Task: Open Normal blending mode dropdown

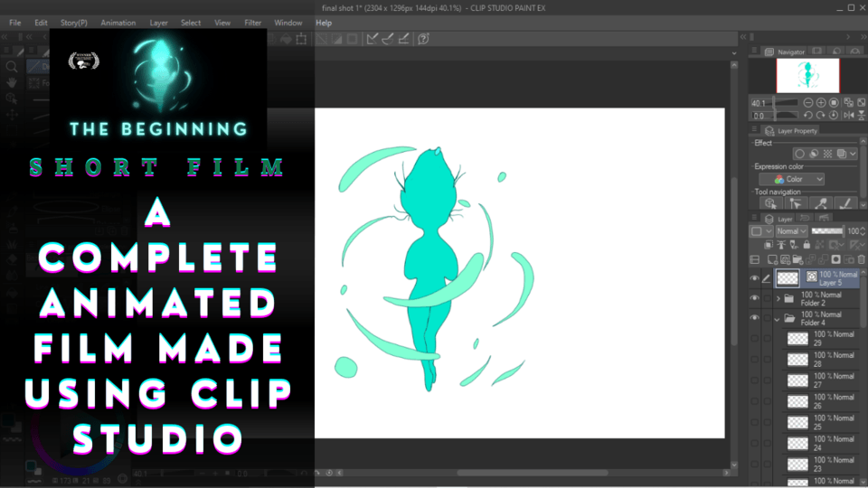Action: (791, 231)
